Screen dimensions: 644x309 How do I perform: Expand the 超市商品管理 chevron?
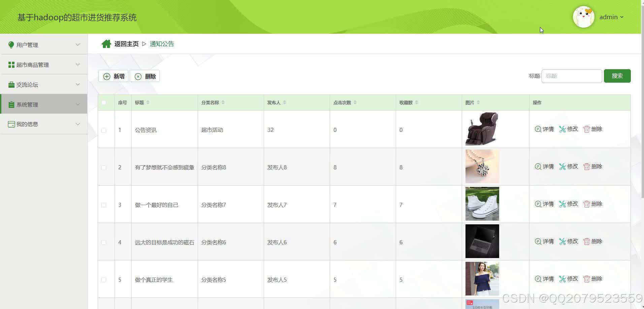tap(78, 64)
